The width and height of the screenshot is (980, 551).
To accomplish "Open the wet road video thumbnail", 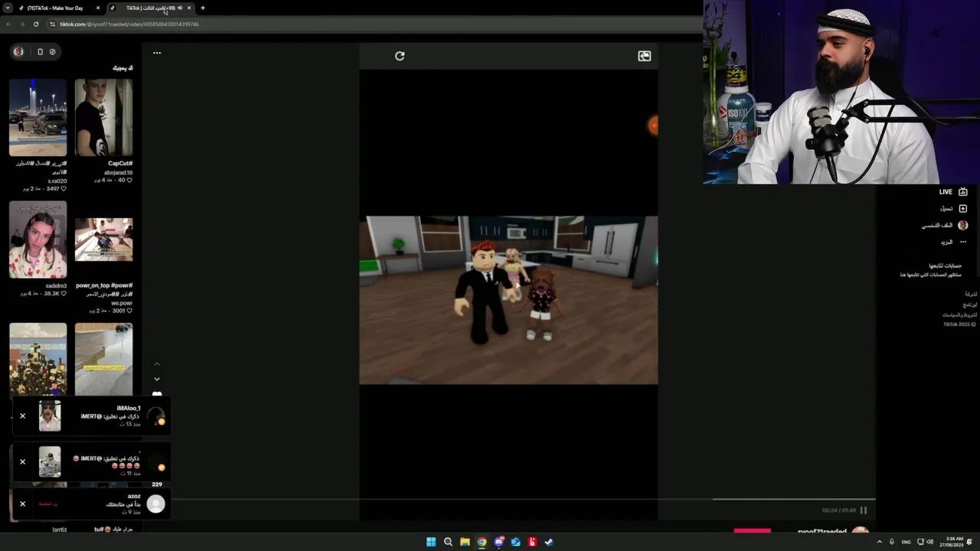I will pyautogui.click(x=103, y=360).
